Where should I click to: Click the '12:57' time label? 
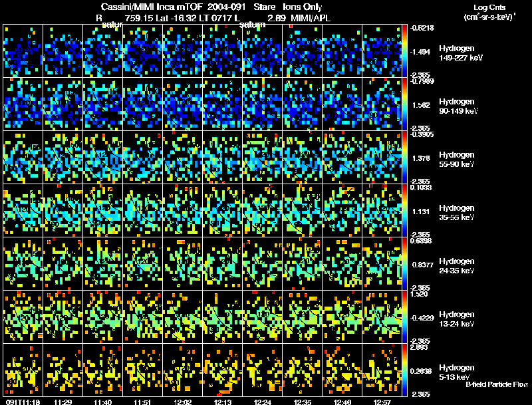coord(382,402)
